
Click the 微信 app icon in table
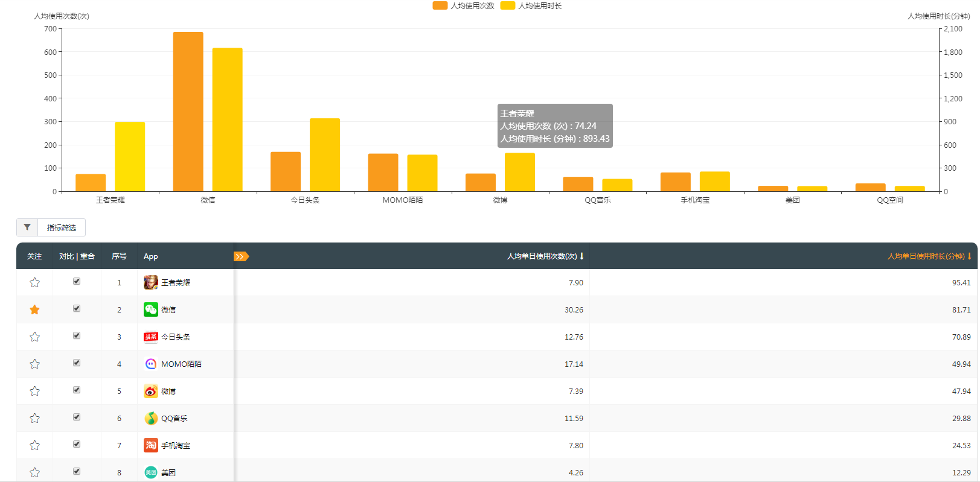point(151,309)
